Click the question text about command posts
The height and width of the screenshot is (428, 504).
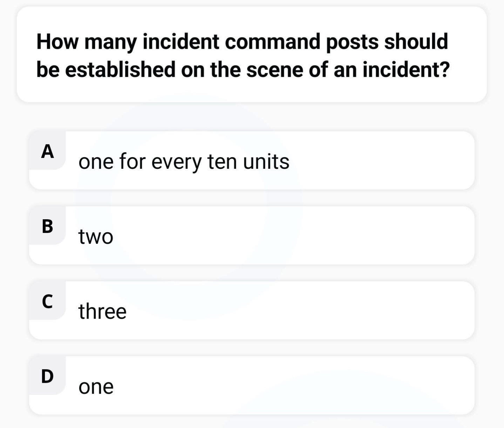point(243,55)
